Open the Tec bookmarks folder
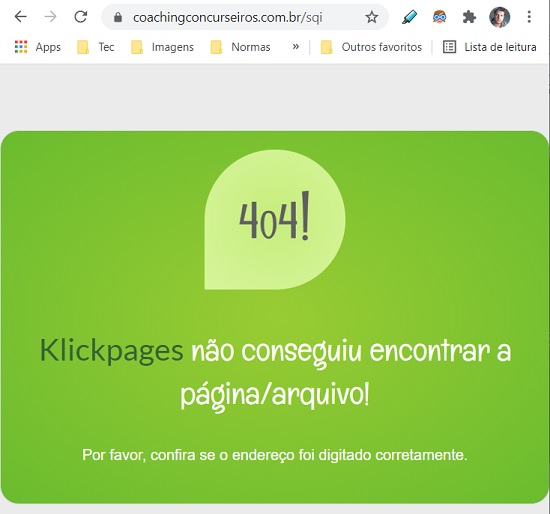Screen dimensions: 550x514 click(96, 47)
